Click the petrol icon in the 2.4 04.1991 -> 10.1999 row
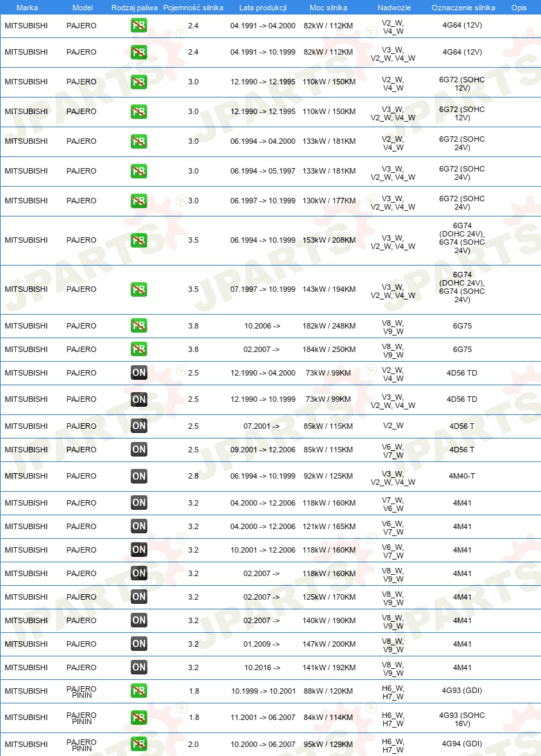This screenshot has width=541, height=756. (x=139, y=52)
